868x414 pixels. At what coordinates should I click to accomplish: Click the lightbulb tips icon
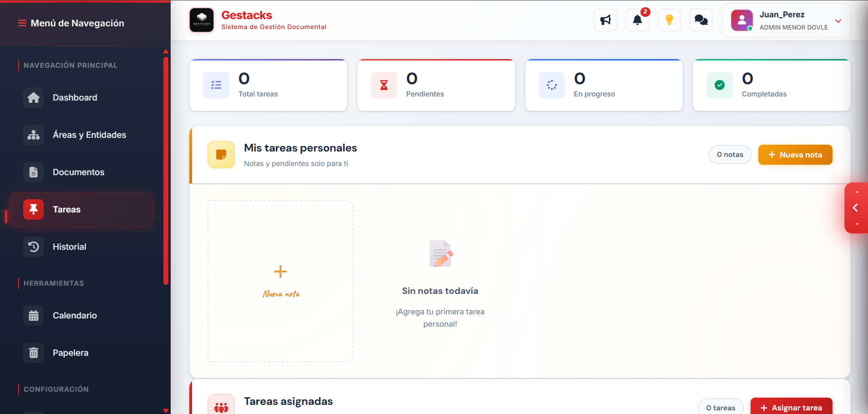point(669,20)
